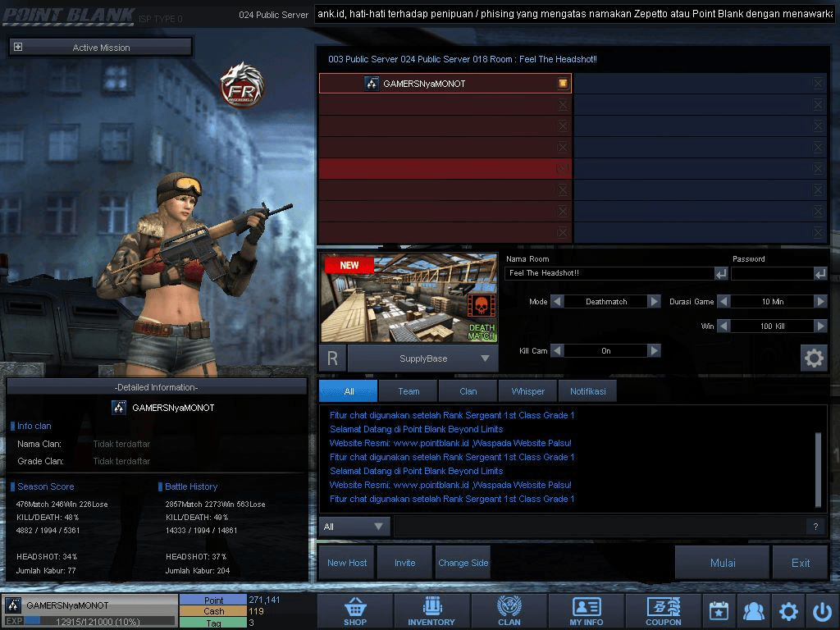Toggle highlighted red slot lock

click(x=563, y=168)
